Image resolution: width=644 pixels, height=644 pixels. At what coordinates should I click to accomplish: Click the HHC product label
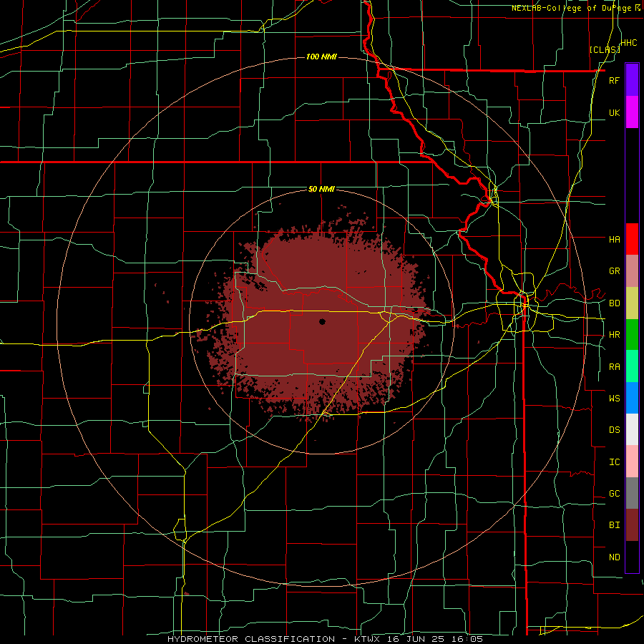pyautogui.click(x=629, y=43)
